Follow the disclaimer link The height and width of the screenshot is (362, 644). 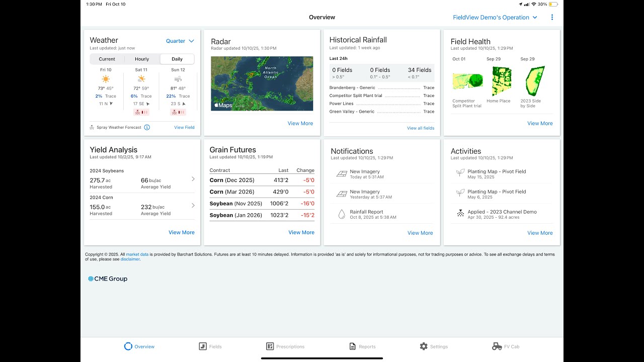click(130, 259)
